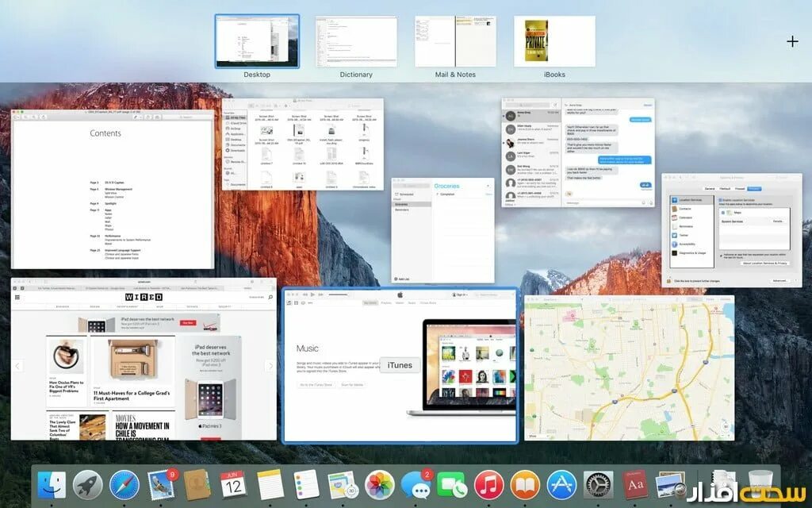This screenshot has height=508, width=812.
Task: Select Twitter in privacy sidebar list
Action: [x=691, y=235]
